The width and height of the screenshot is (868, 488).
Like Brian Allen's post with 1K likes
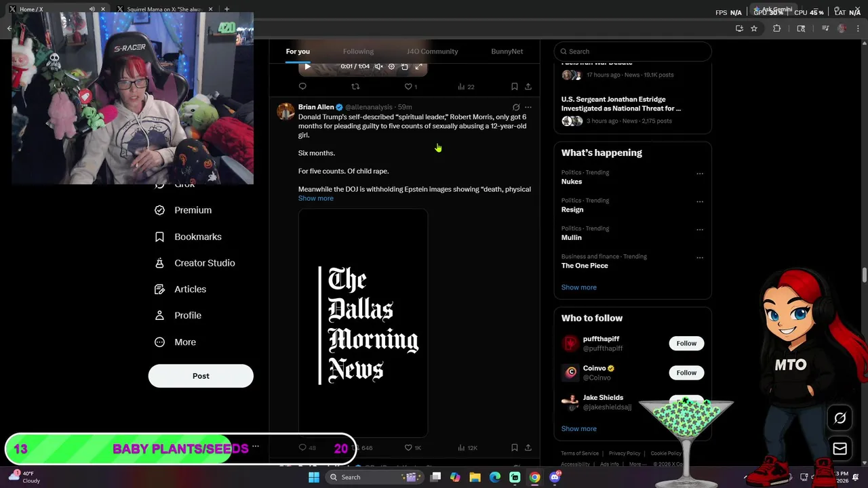pos(413,447)
